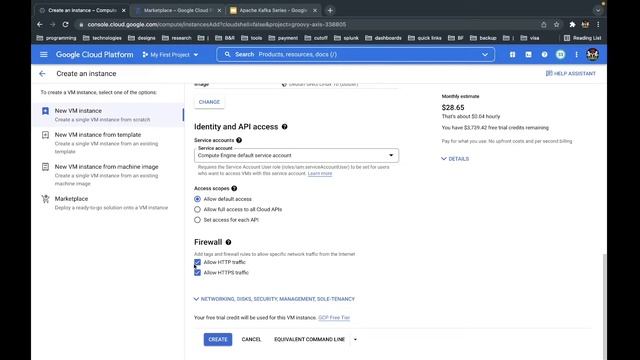Screen dimensions: 640x360
Task: Expand the monthly estimate Details
Action: (x=455, y=159)
